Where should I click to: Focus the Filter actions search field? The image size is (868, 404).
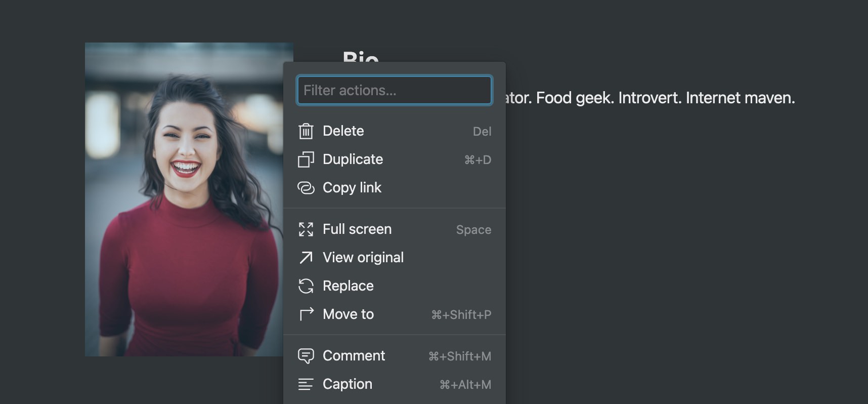pos(395,90)
